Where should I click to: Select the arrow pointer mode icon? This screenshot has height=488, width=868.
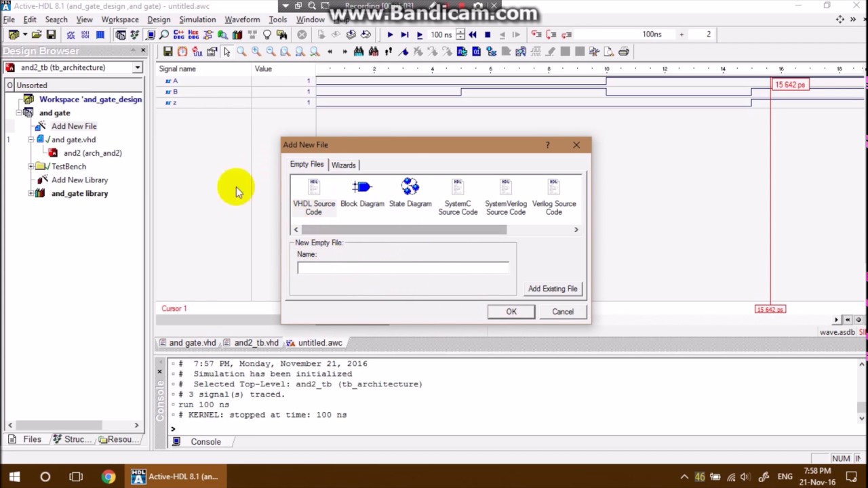[x=226, y=52]
